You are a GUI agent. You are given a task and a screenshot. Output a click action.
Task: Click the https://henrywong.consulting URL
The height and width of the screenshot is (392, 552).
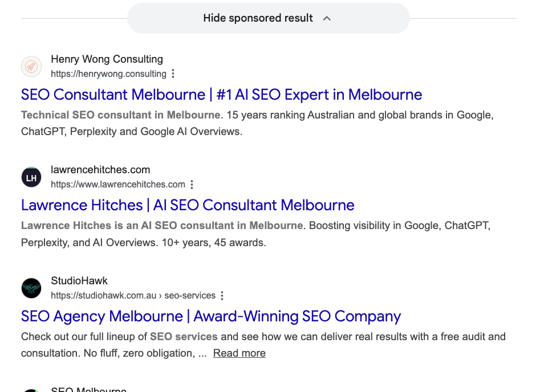tap(108, 74)
